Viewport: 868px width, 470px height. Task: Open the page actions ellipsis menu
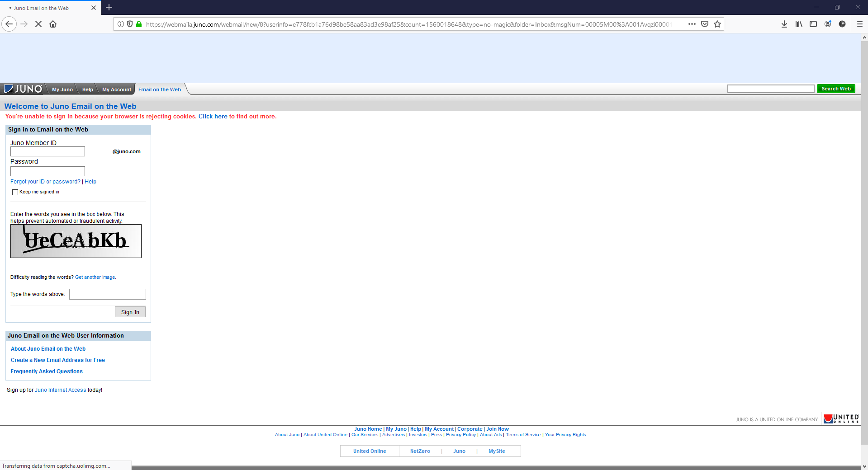[692, 24]
